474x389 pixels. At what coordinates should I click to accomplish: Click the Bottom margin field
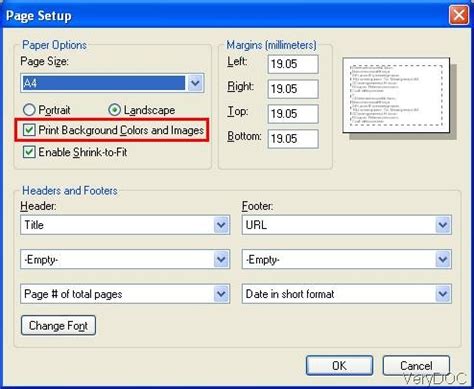pos(293,139)
